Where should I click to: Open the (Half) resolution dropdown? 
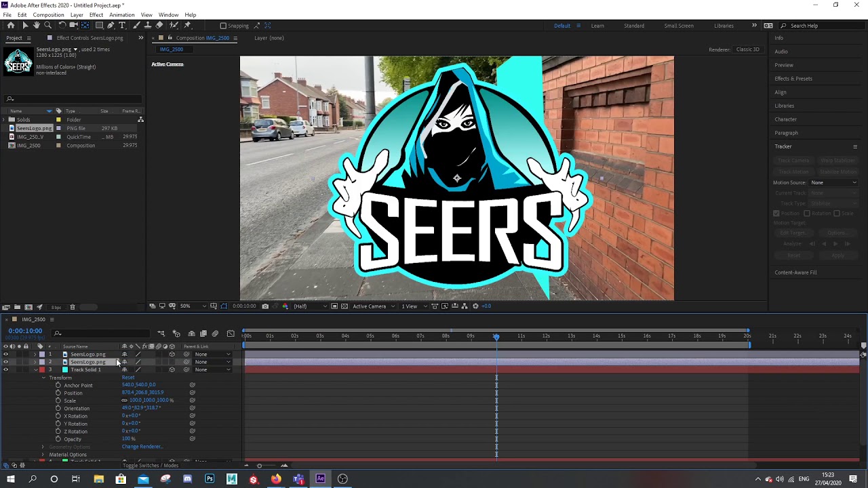coord(310,306)
